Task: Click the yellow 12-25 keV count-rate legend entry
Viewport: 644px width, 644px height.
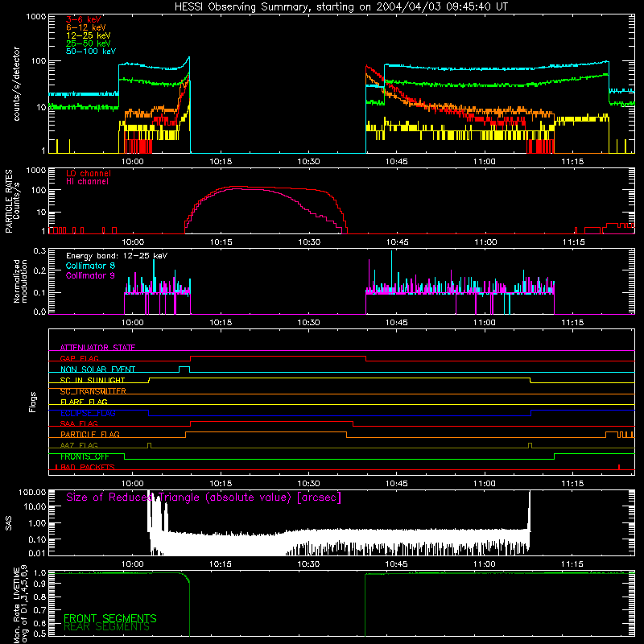Action: pyautogui.click(x=89, y=35)
